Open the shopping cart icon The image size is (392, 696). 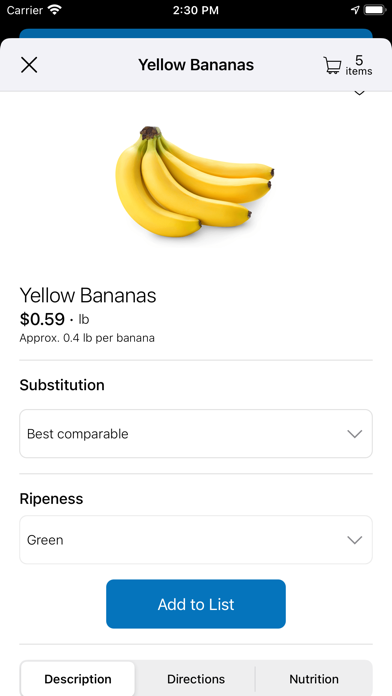click(x=332, y=65)
